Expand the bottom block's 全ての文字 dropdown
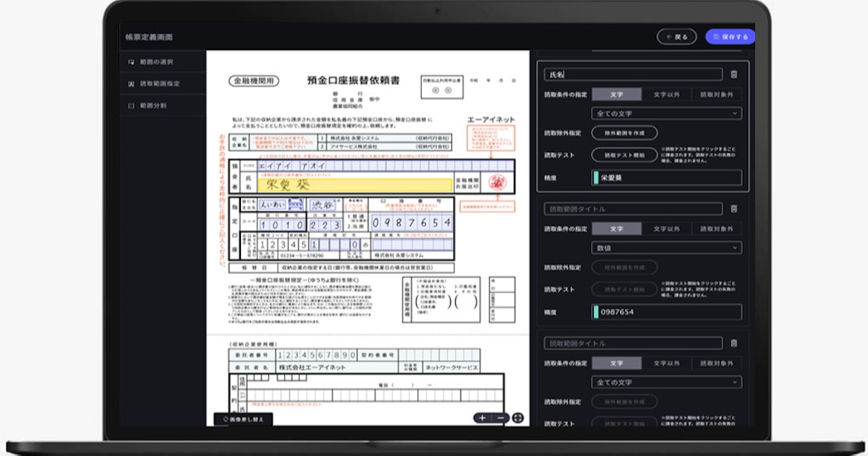 [666, 382]
